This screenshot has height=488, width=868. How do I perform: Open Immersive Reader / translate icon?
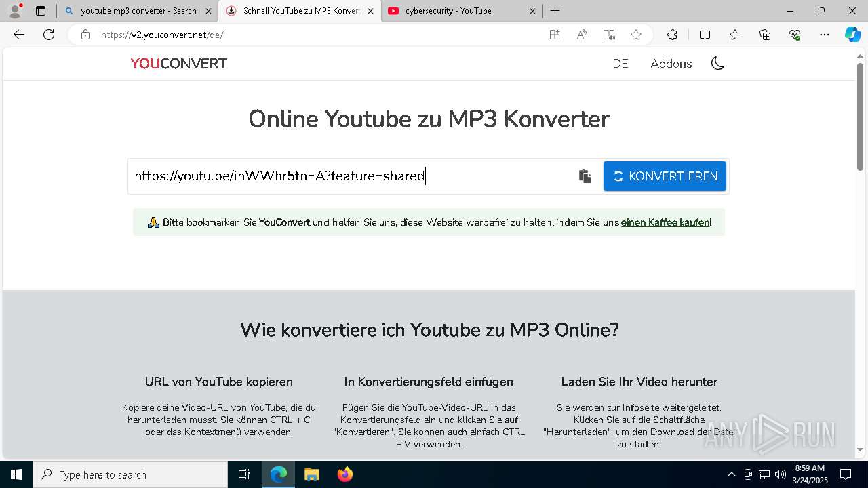click(609, 35)
